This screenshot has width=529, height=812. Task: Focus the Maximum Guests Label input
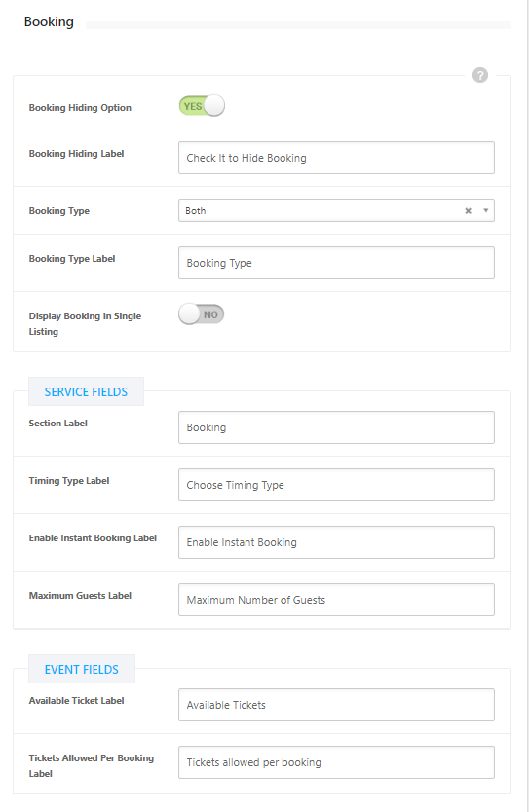pyautogui.click(x=336, y=600)
